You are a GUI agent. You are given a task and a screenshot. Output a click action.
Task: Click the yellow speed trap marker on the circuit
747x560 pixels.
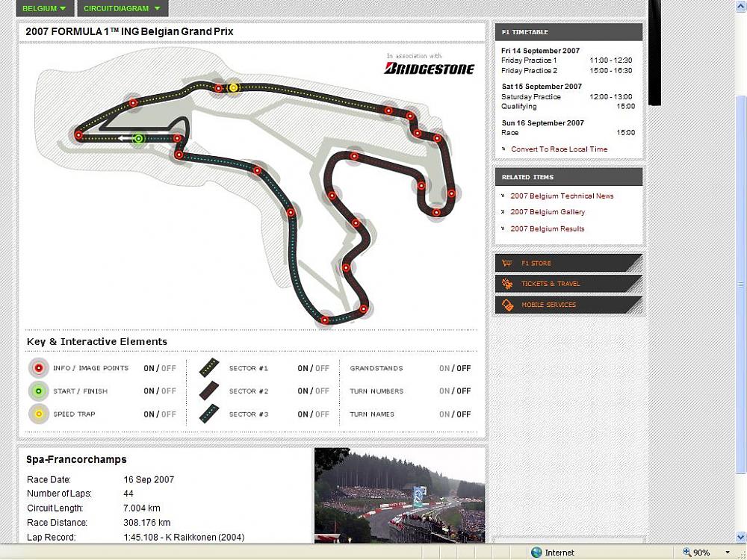coord(233,87)
